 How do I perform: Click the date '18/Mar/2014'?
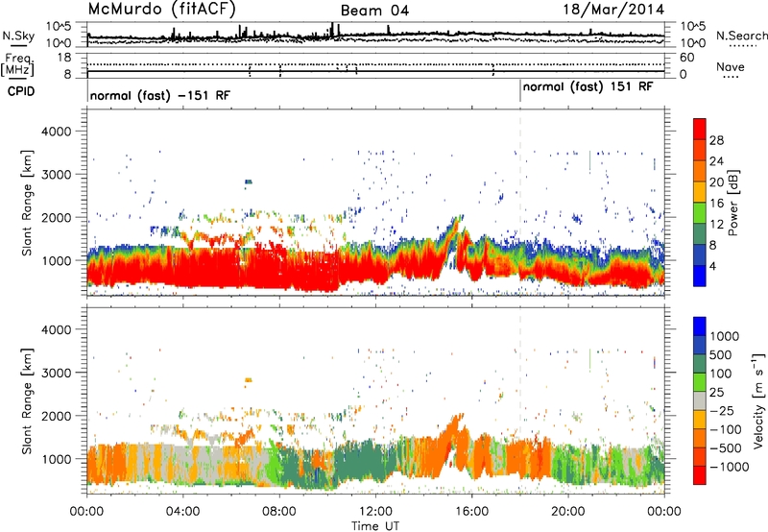coord(613,9)
